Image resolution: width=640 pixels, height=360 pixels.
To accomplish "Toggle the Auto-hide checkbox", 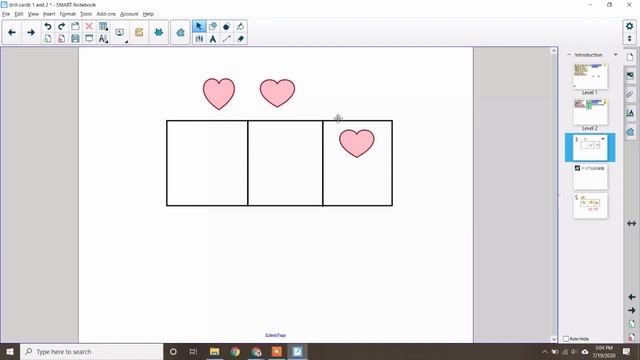I will (x=566, y=339).
